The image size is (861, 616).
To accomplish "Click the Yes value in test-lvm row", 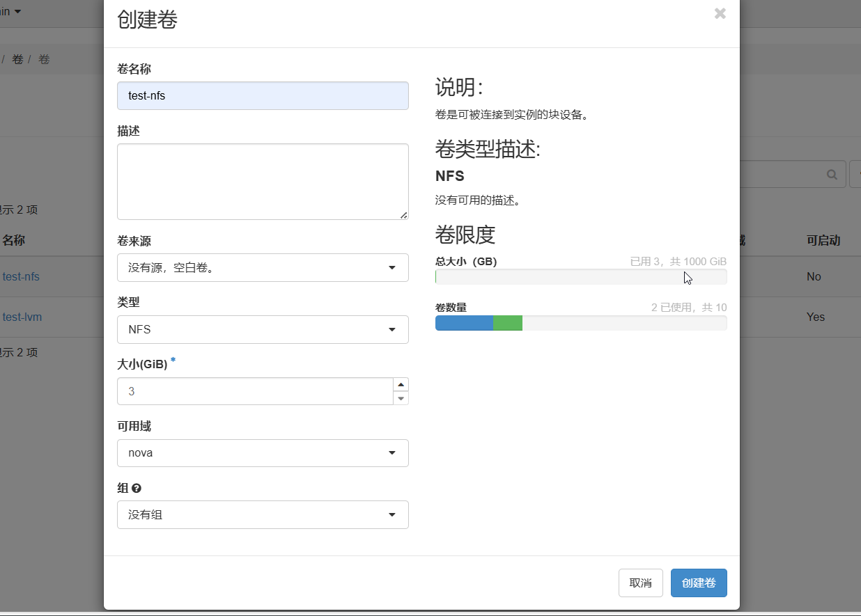I will (816, 317).
